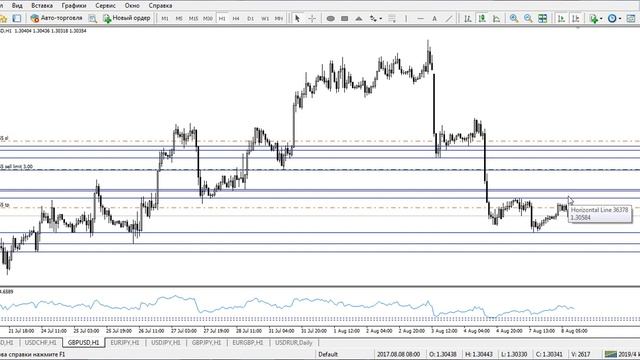Zoom in on the chart
The image size is (640, 360).
514,18
